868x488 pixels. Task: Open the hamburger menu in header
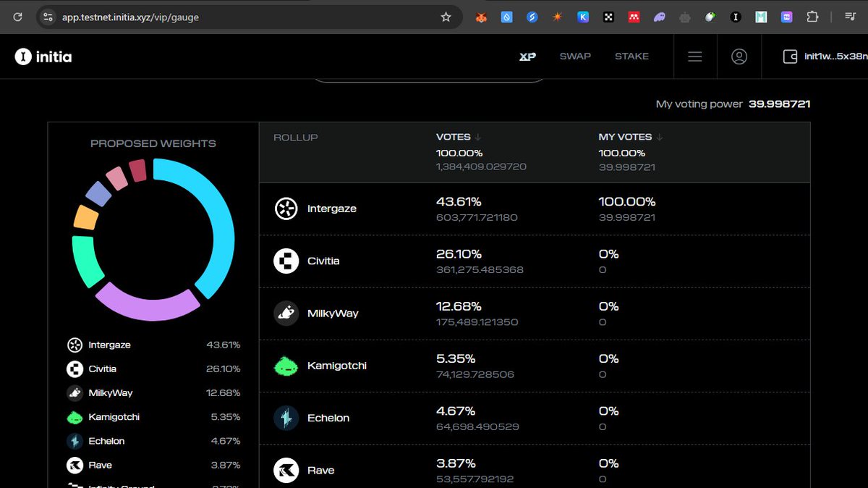tap(695, 56)
